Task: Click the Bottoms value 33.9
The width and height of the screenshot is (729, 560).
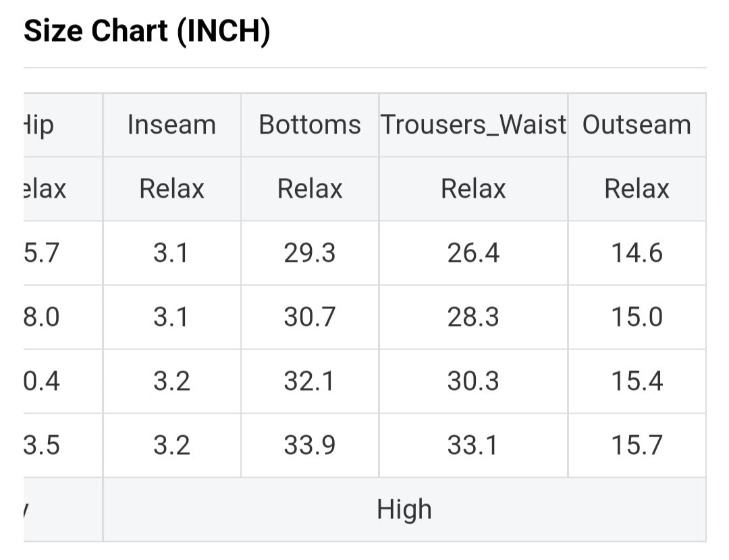Action: click(310, 445)
